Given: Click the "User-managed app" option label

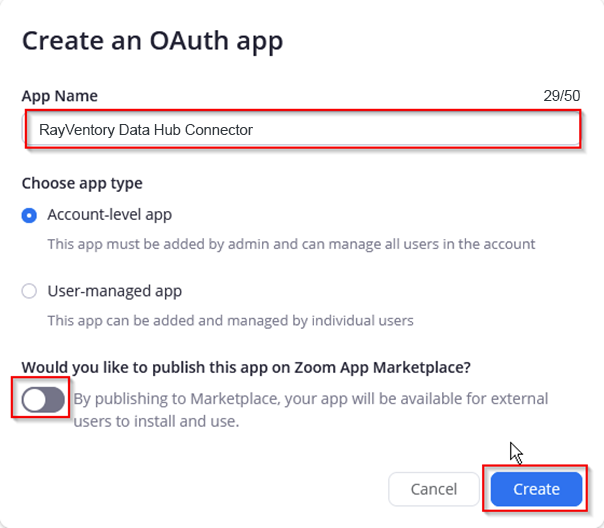Looking at the screenshot, I should (114, 291).
